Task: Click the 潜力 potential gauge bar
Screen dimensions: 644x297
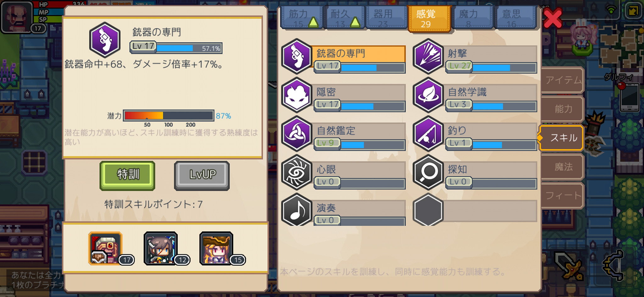Action: pyautogui.click(x=169, y=115)
